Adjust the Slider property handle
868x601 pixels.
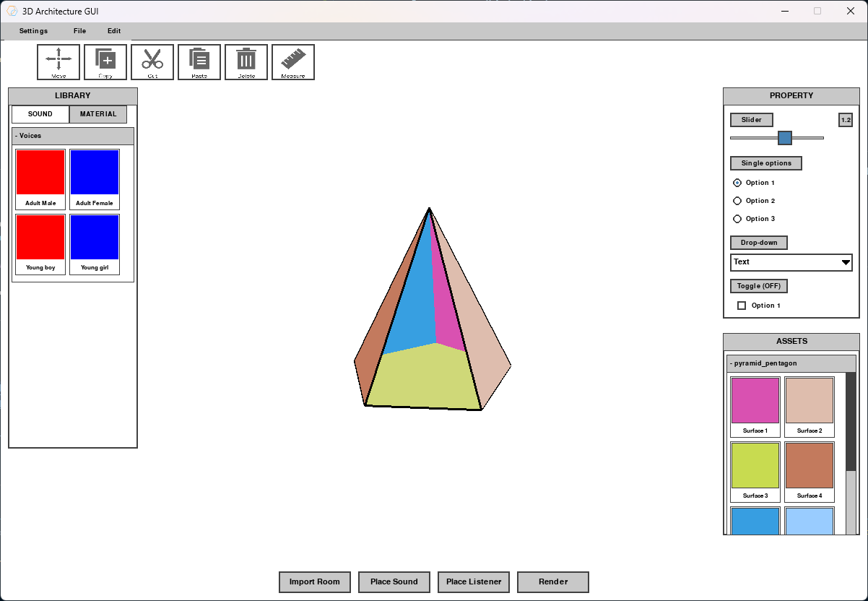pyautogui.click(x=784, y=137)
